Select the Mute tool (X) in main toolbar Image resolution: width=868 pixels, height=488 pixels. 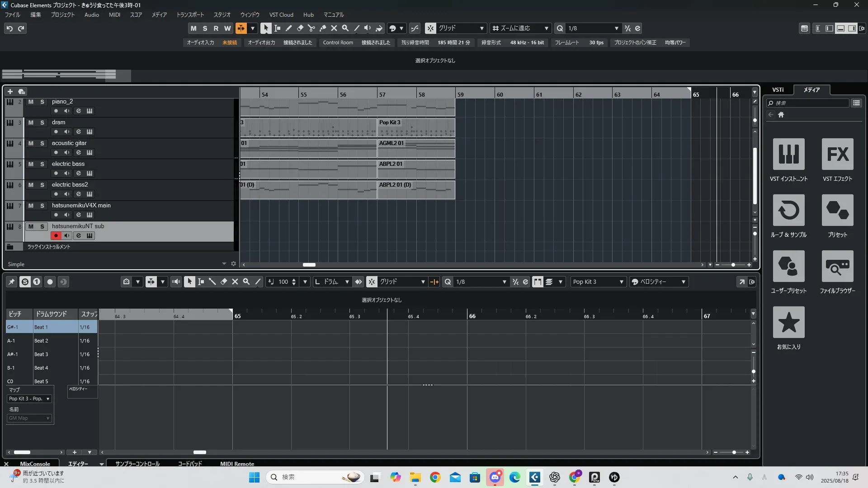334,28
